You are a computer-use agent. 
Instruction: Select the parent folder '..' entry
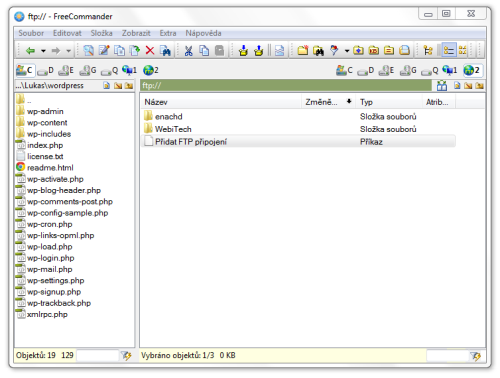(x=24, y=100)
